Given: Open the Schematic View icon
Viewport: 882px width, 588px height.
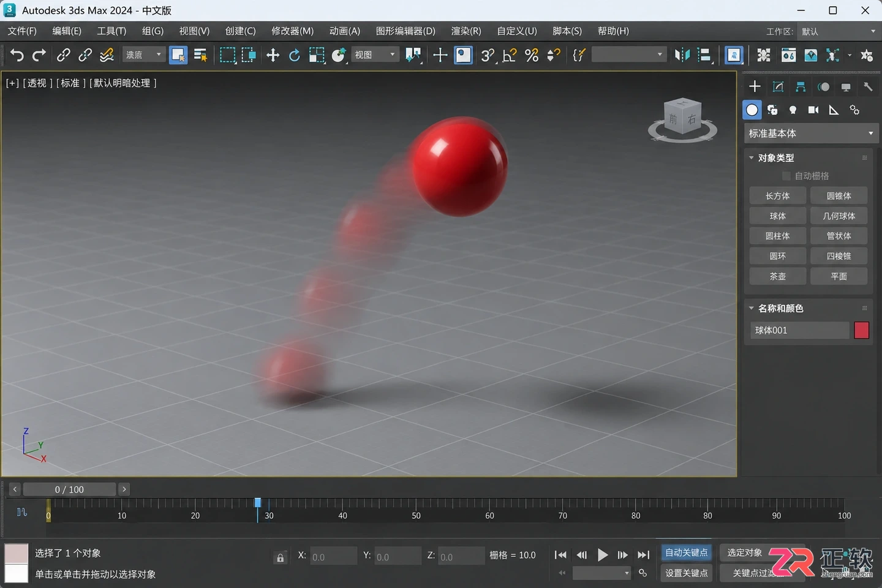Looking at the screenshot, I should point(764,55).
